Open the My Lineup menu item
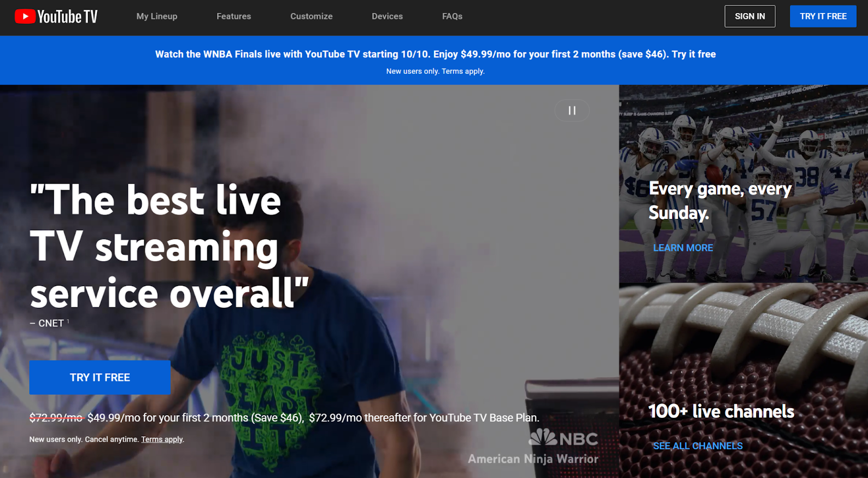The height and width of the screenshot is (478, 868). pyautogui.click(x=157, y=16)
